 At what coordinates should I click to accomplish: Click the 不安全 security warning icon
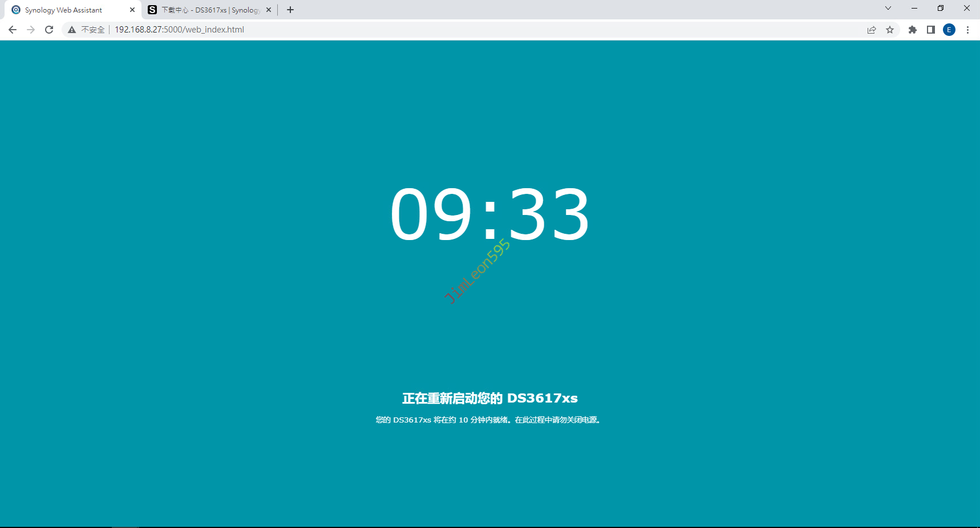72,30
